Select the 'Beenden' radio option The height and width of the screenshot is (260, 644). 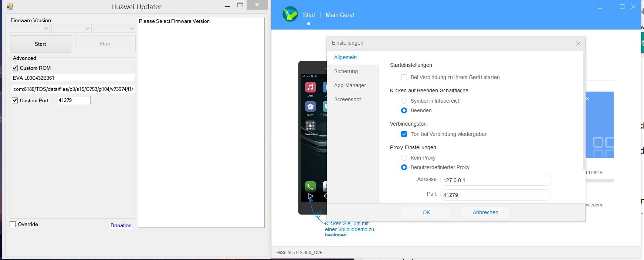pyautogui.click(x=404, y=110)
